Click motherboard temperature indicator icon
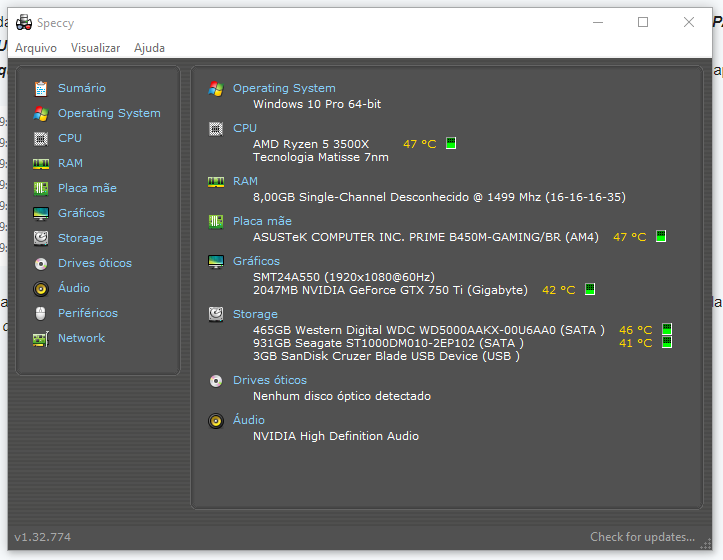 point(661,236)
